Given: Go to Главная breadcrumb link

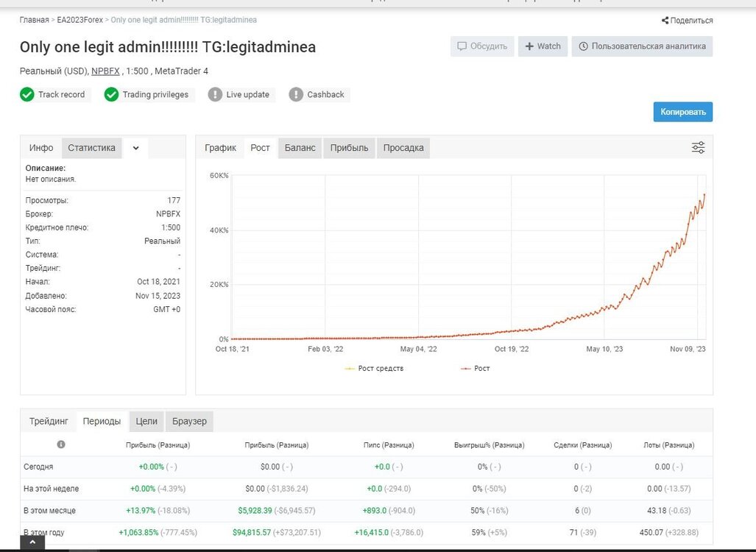Looking at the screenshot, I should coord(35,21).
